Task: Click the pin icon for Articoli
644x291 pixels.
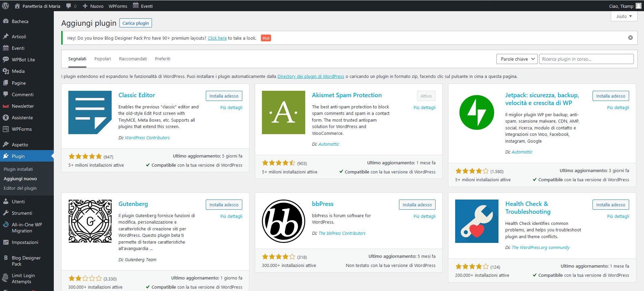Action: click(6, 37)
